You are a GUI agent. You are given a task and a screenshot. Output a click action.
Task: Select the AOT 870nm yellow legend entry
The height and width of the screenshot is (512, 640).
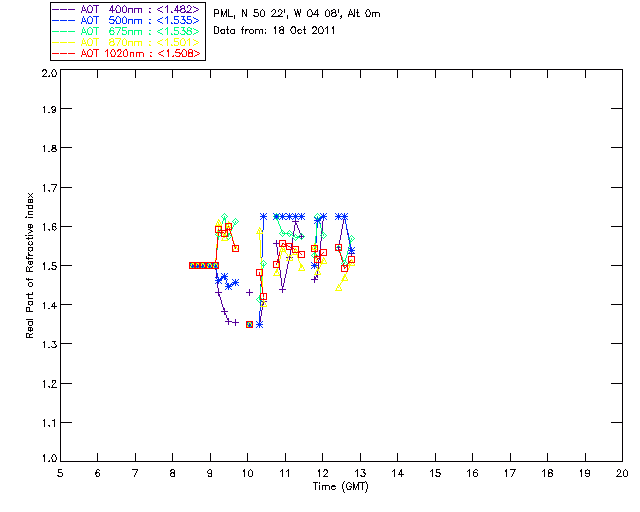[127, 42]
